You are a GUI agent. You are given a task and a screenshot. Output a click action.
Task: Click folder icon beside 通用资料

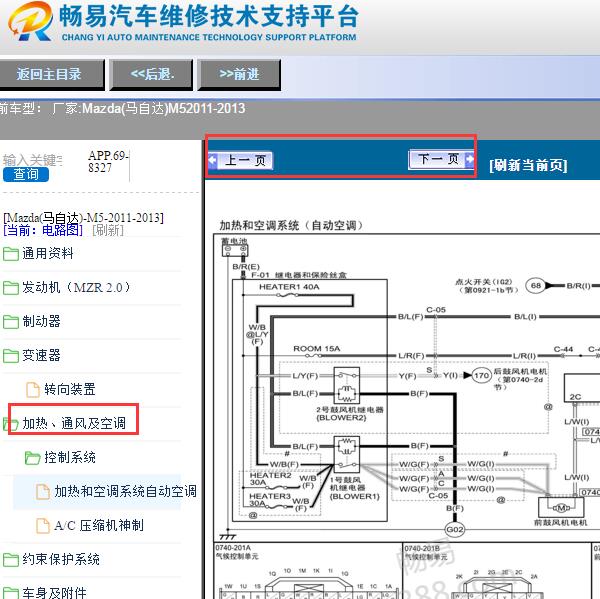tap(11, 254)
